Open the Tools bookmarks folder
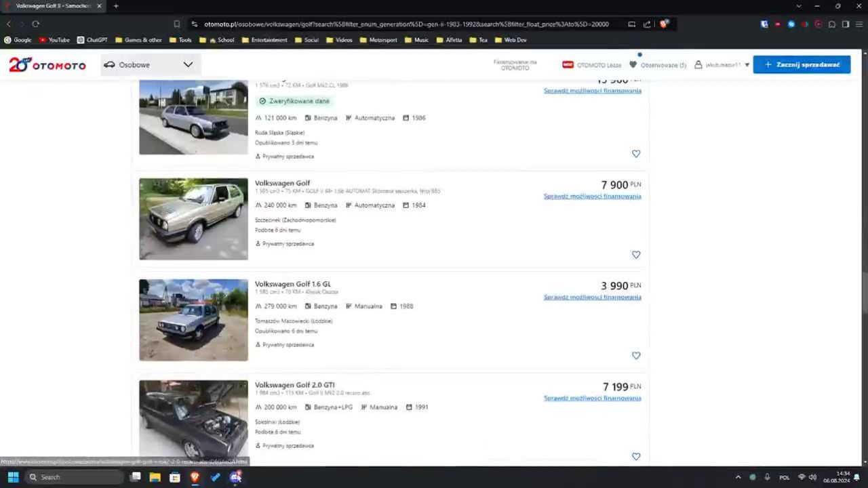This screenshot has height=488, width=868. (x=180, y=40)
